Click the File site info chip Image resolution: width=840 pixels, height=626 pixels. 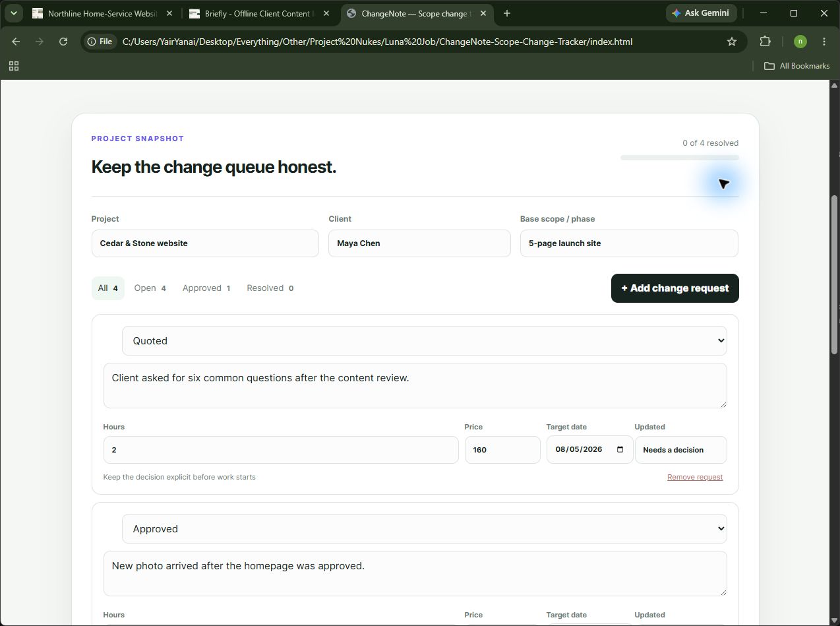click(x=100, y=42)
